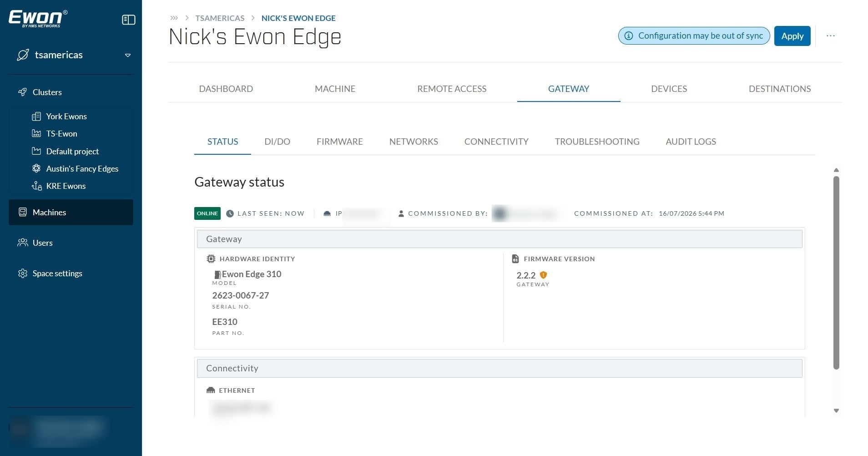
Task: Select the GATEWAY tab
Action: [x=569, y=89]
